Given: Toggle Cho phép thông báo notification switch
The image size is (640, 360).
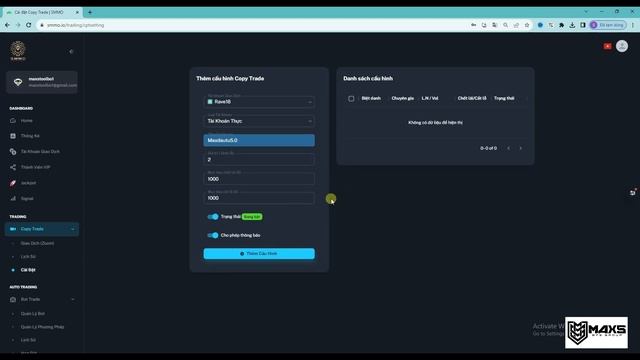Looking at the screenshot, I should point(213,235).
